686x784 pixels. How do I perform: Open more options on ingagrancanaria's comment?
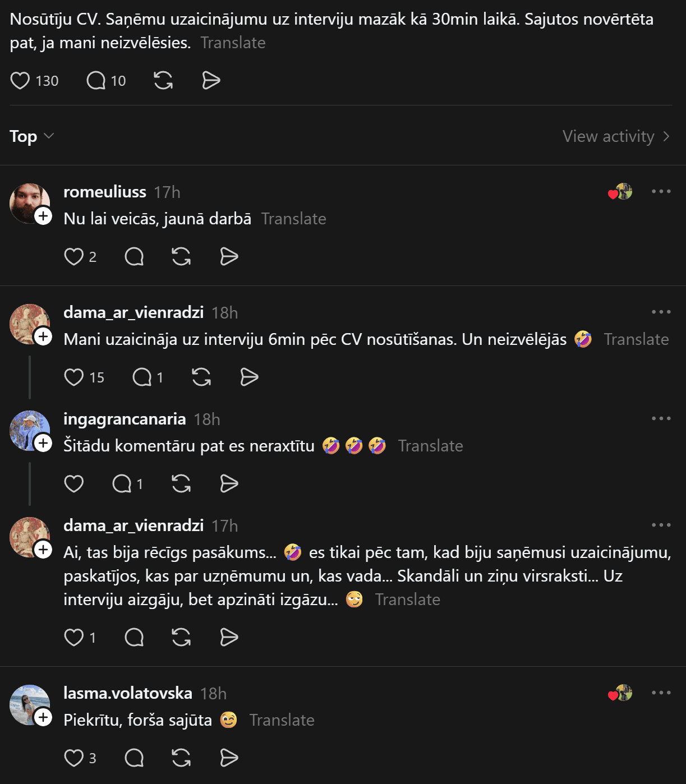pos(661,418)
